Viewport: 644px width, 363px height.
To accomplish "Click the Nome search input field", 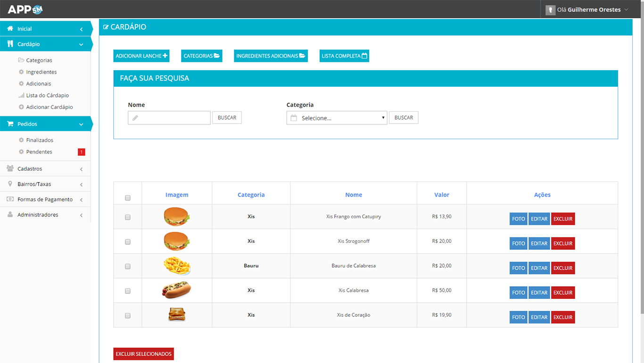I will (169, 118).
